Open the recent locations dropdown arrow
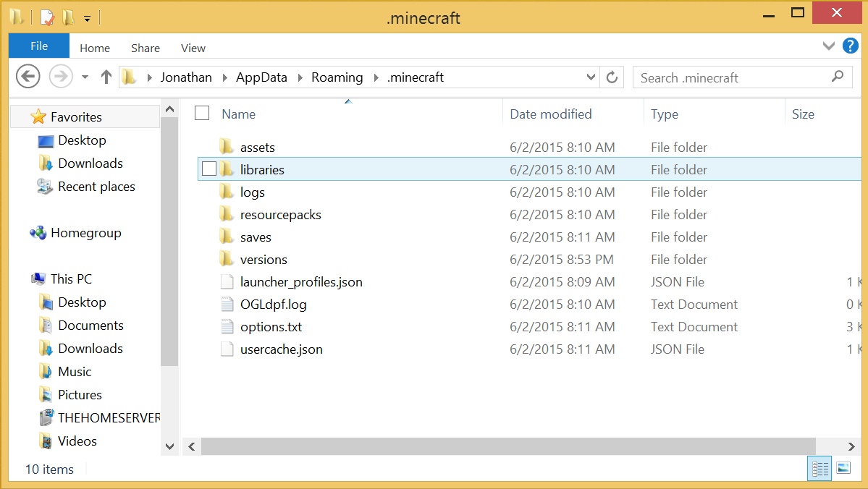The width and height of the screenshot is (868, 489). [85, 77]
